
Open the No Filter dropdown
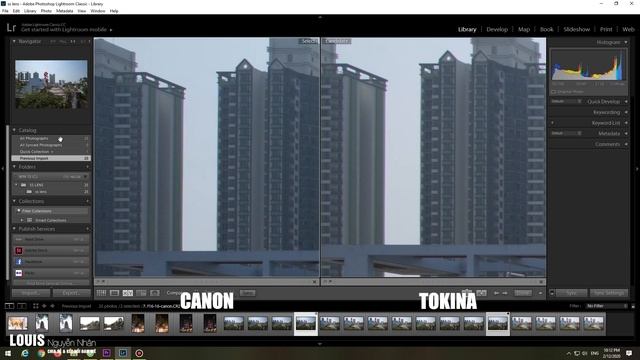point(606,306)
